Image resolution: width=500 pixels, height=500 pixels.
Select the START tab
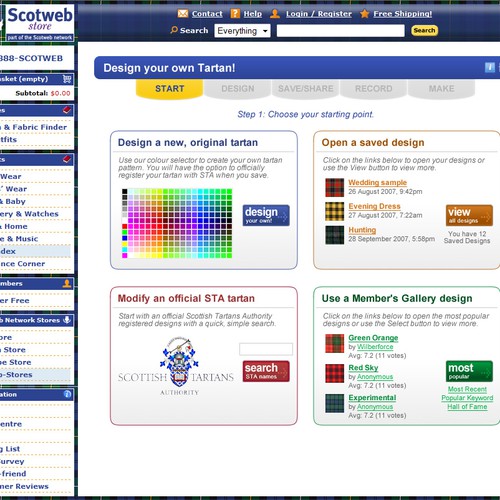coord(169,89)
